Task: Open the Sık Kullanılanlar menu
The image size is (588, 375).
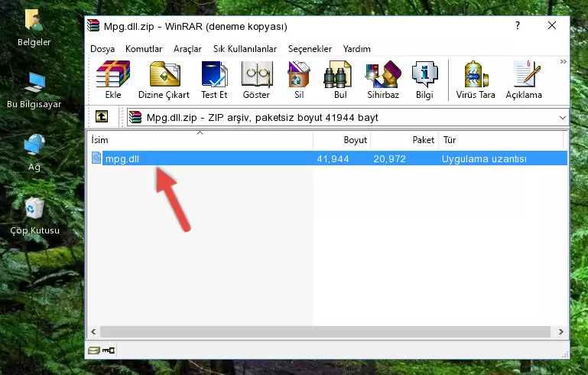Action: point(245,49)
